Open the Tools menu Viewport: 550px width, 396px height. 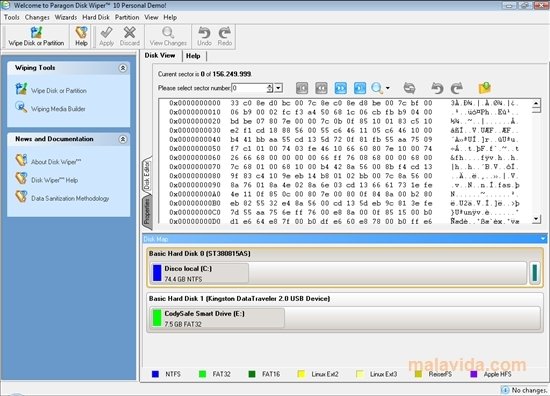click(12, 17)
